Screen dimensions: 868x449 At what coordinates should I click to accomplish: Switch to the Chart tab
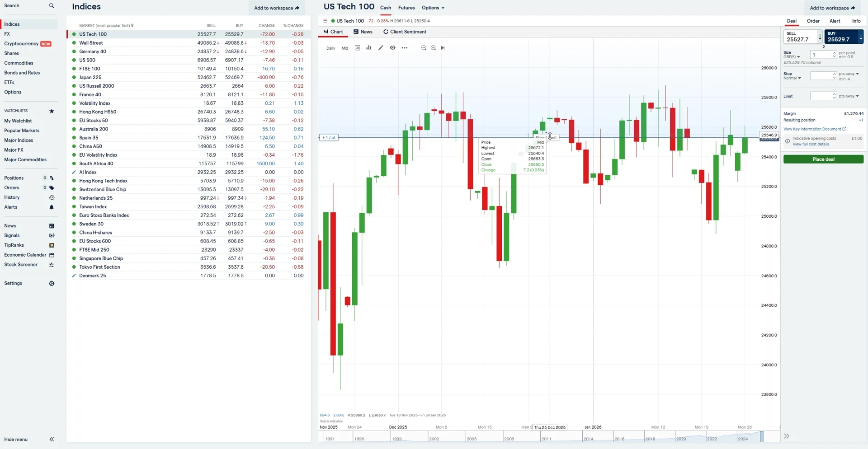tap(334, 32)
